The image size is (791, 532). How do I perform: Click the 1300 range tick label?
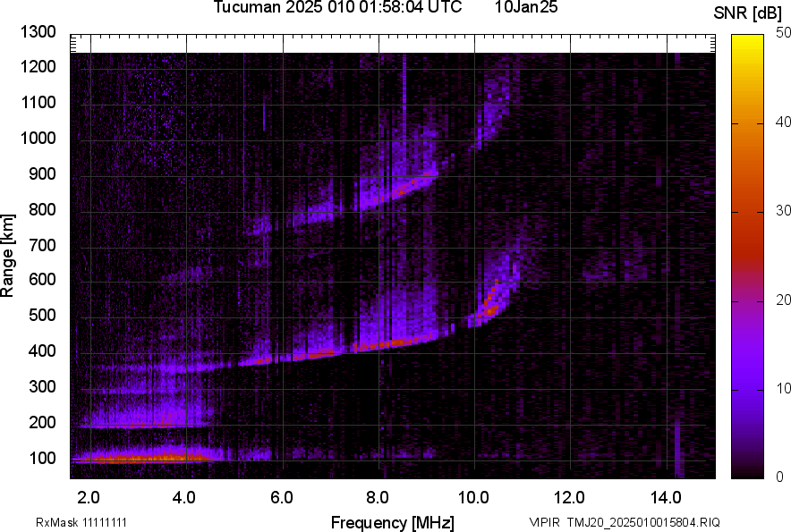39,32
